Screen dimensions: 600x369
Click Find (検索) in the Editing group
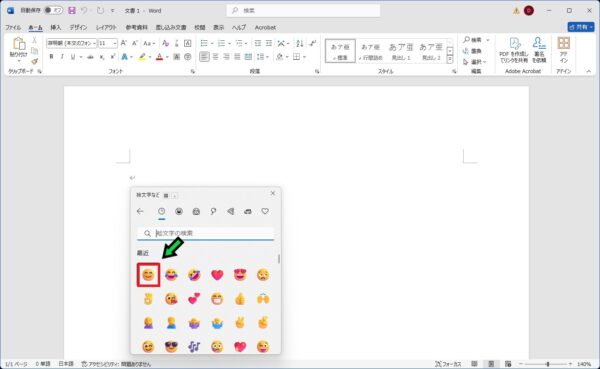click(476, 40)
